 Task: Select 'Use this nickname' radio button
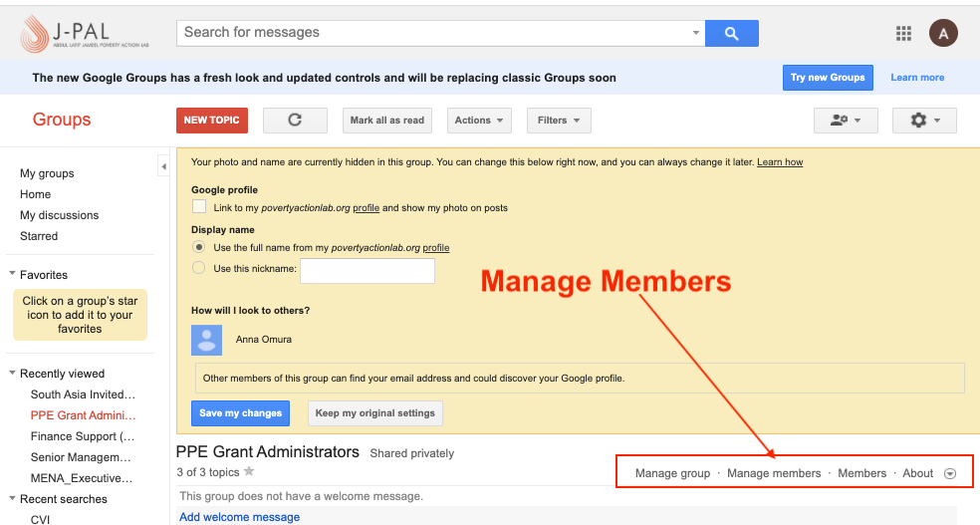coord(199,268)
